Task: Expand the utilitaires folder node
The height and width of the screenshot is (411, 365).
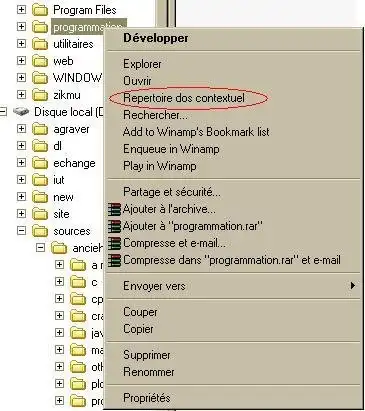Action: click(21, 43)
